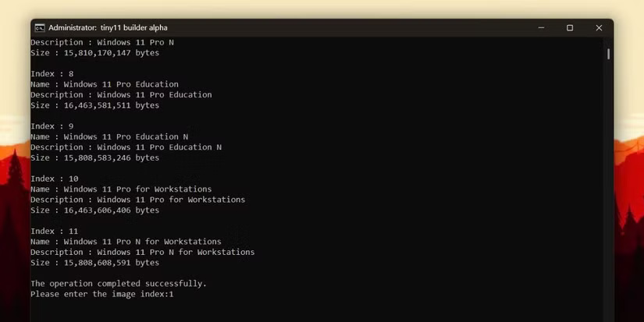This screenshot has height=322, width=644.
Task: Click the title text 'Administrator: tiny11 builder alpha'
Action: click(108, 28)
